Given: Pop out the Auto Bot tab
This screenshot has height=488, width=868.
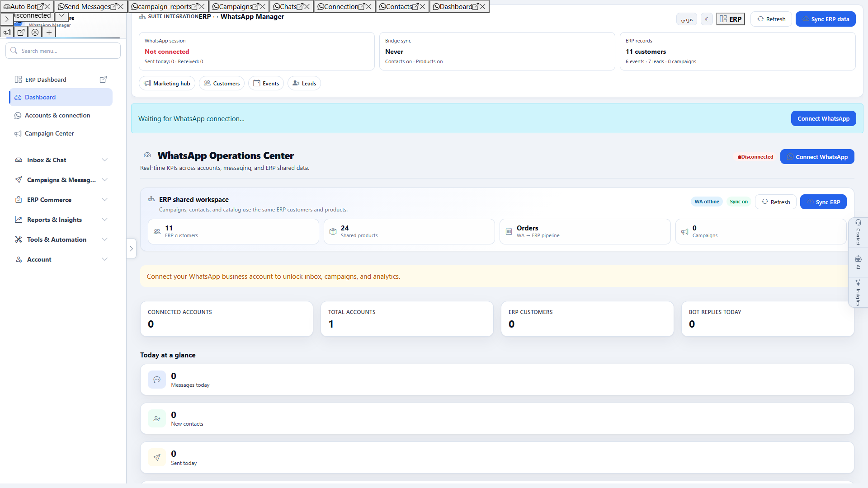Looking at the screenshot, I should pyautogui.click(x=40, y=7).
